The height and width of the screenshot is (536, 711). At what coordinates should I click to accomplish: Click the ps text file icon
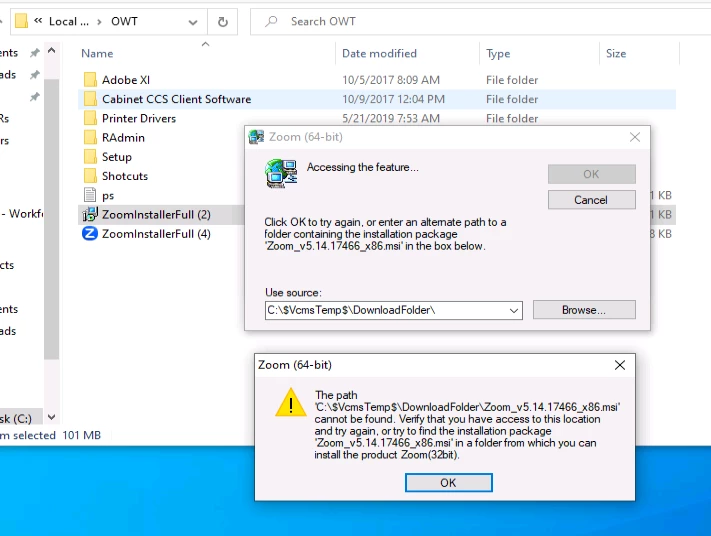(x=90, y=195)
